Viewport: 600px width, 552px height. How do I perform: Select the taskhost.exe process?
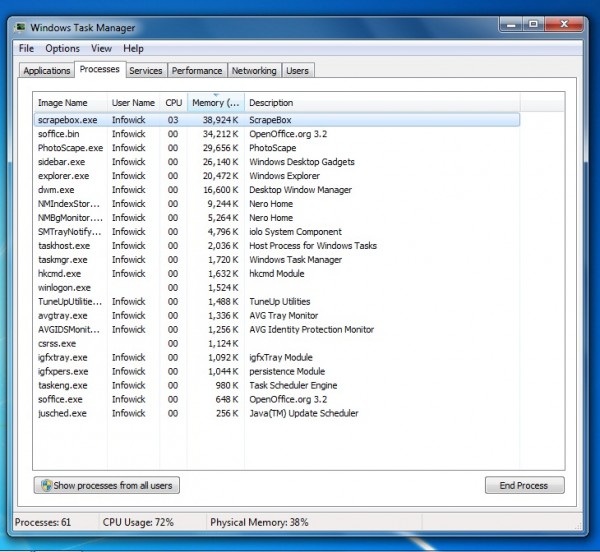(x=277, y=246)
